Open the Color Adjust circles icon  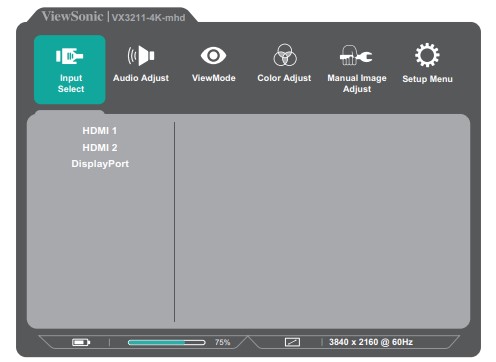tap(285, 55)
